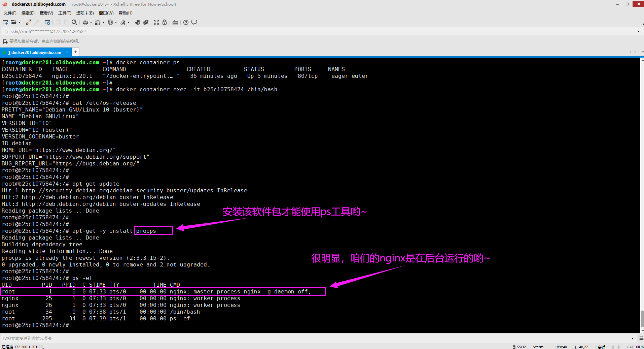
Task: Expand the print button dropdown arrow
Action: pyautogui.click(x=91, y=23)
